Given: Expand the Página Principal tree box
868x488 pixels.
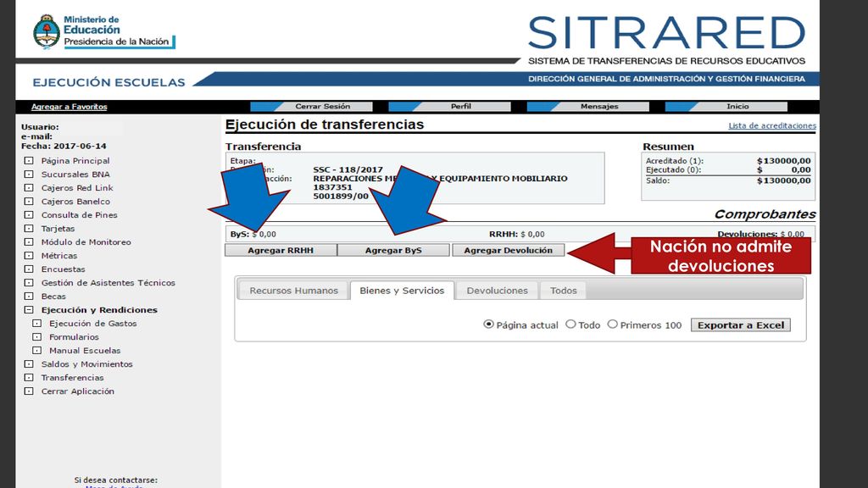Looking at the screenshot, I should [x=29, y=160].
